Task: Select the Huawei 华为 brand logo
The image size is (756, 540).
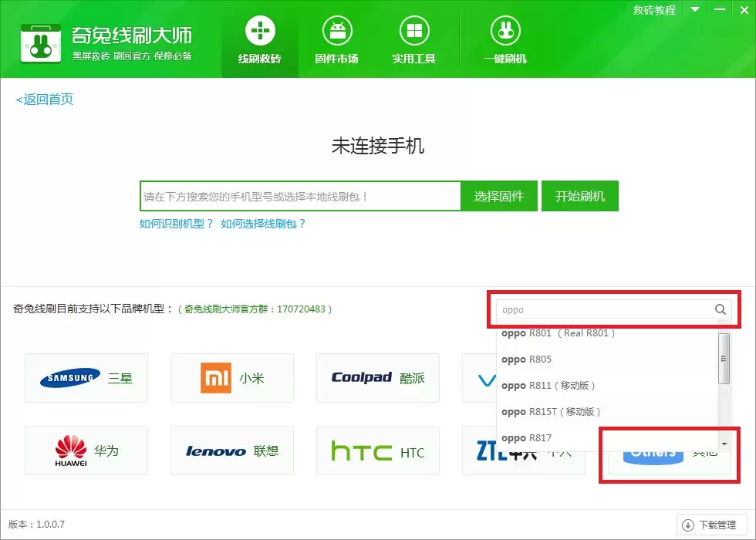Action: (86, 451)
